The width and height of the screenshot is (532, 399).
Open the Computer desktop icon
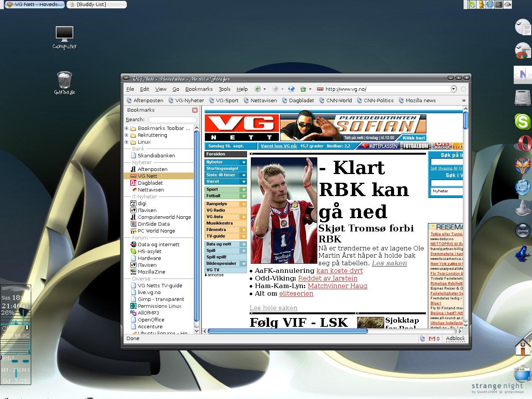click(x=64, y=38)
